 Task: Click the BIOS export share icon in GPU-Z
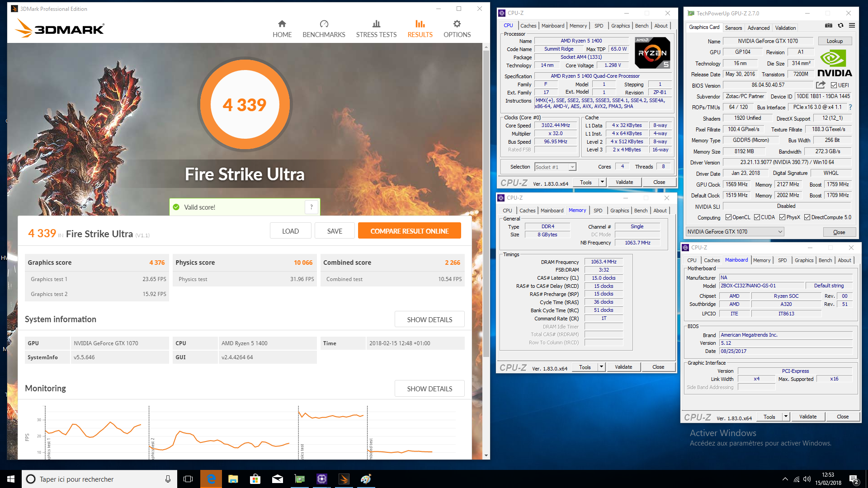tap(821, 85)
